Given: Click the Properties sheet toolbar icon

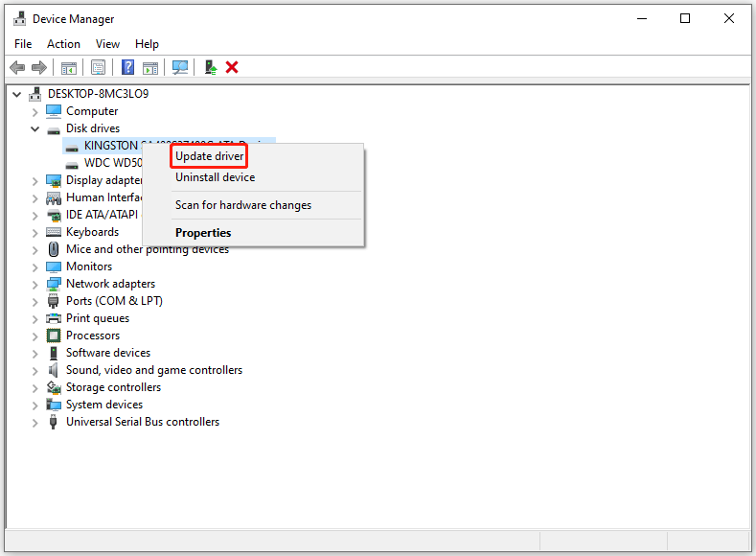Looking at the screenshot, I should 99,67.
